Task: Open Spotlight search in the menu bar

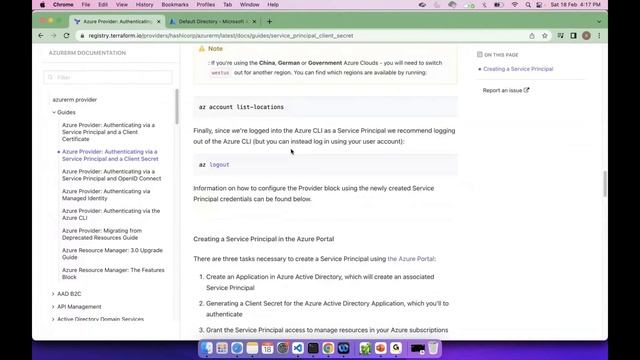Action: 528,5
